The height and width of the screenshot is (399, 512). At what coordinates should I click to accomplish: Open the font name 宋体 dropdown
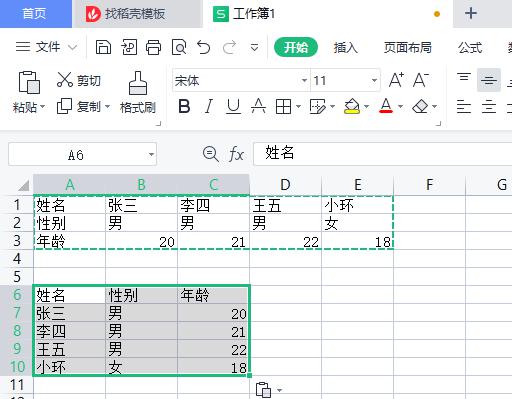(x=304, y=80)
